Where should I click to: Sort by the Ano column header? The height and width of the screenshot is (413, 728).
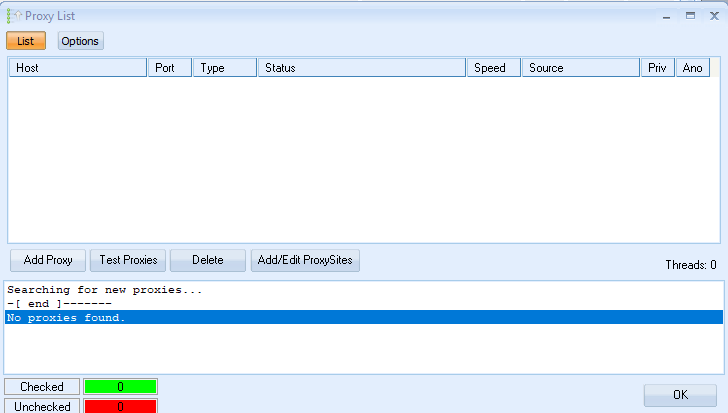pyautogui.click(x=693, y=68)
